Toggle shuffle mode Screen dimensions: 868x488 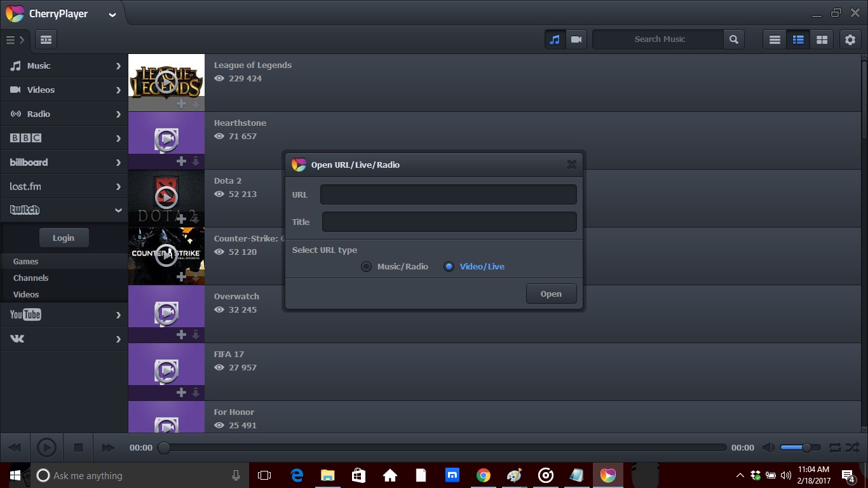coord(853,447)
